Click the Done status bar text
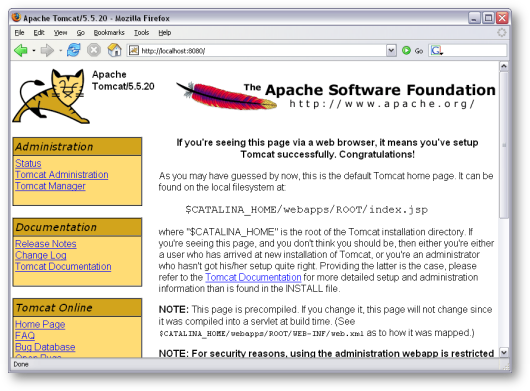Image resolution: width=530 pixels, height=391 pixels. (21, 364)
